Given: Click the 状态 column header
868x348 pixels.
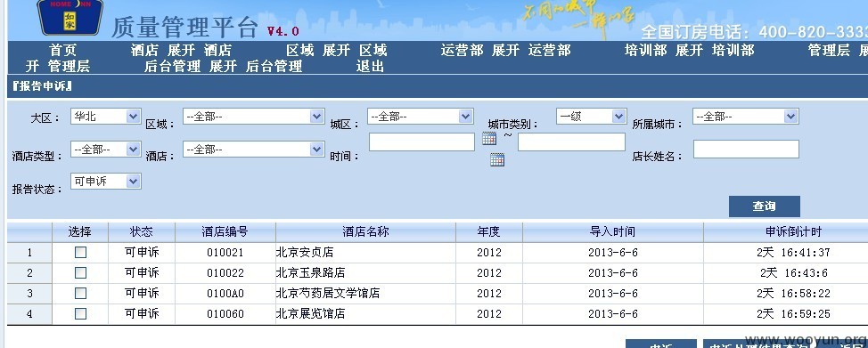Looking at the screenshot, I should tap(142, 231).
